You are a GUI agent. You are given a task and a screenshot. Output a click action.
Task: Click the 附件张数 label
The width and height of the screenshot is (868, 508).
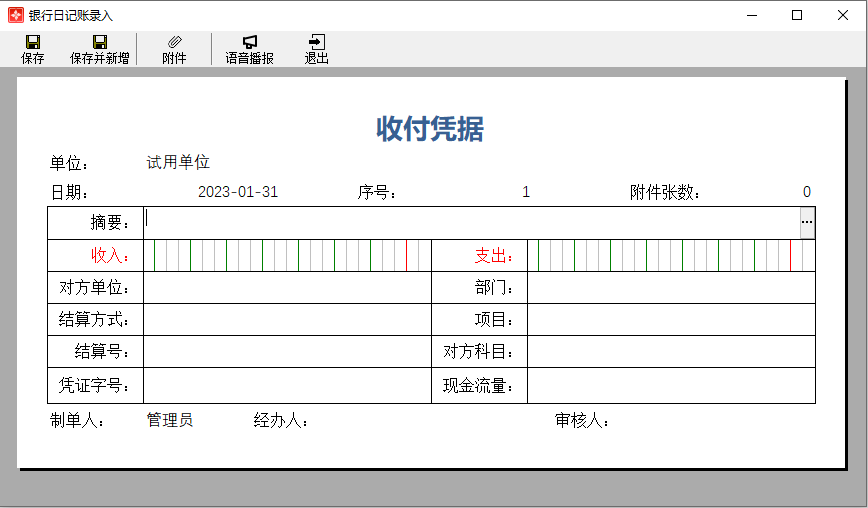click(x=665, y=193)
